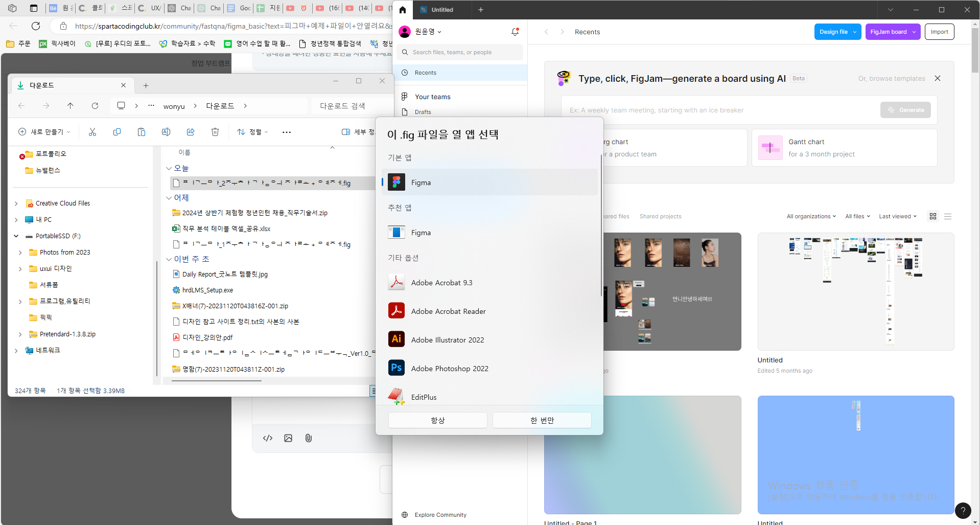
Task: Open FigJam board dropdown arrow
Action: pos(914,32)
